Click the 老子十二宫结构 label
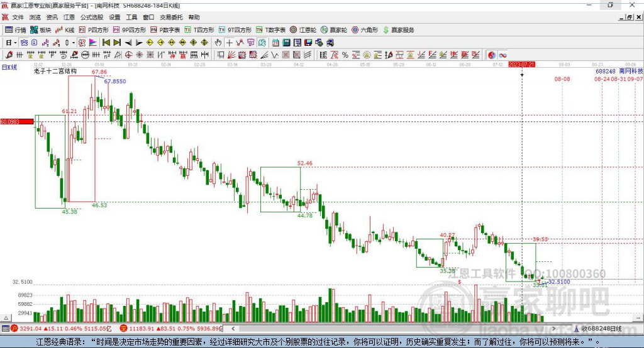 click(x=55, y=71)
